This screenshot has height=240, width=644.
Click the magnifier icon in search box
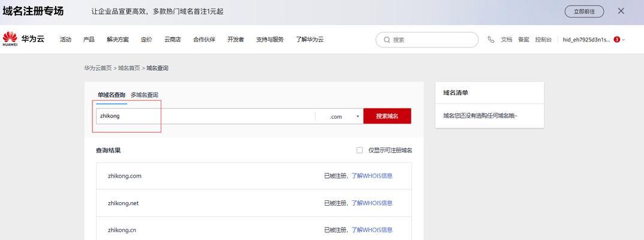(x=387, y=40)
